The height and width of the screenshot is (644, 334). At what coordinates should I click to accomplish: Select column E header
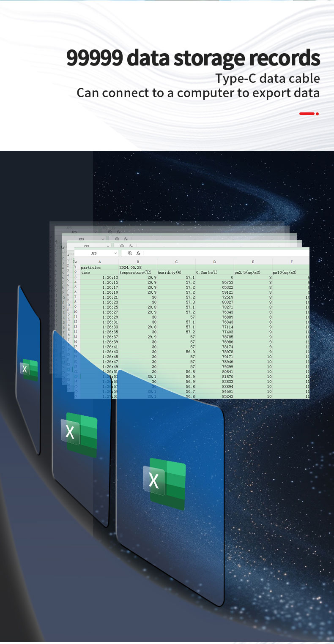point(253,262)
